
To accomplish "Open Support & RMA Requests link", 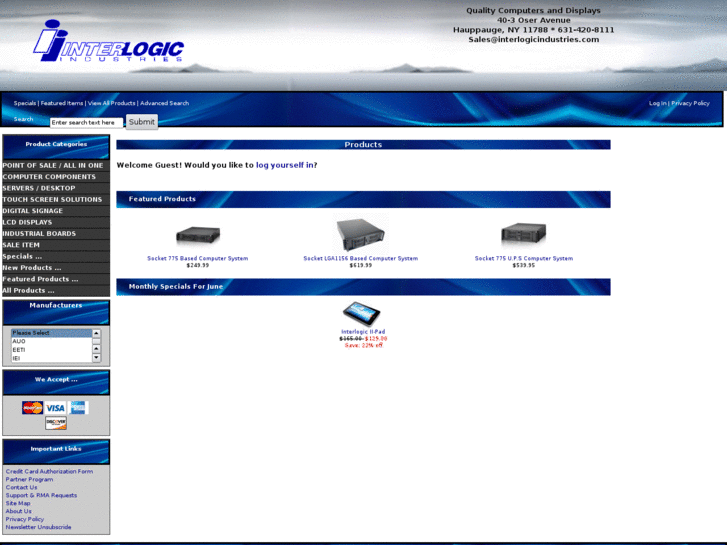I will pyautogui.click(x=41, y=495).
